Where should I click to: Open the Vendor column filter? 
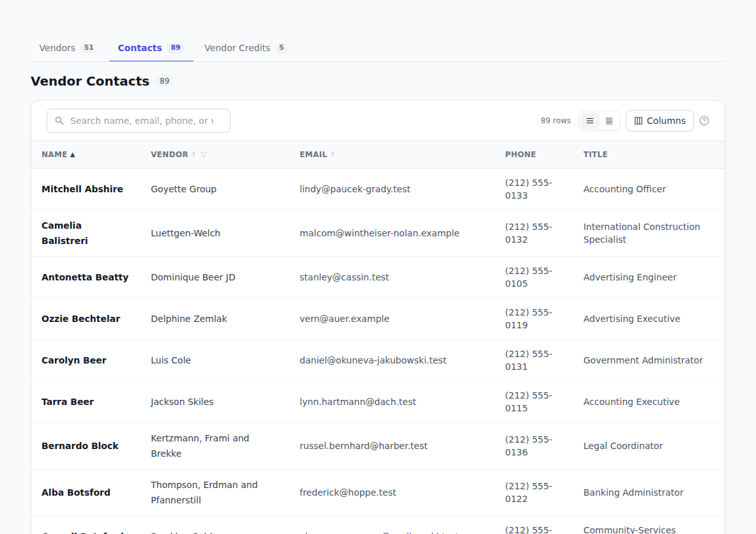pyautogui.click(x=204, y=155)
